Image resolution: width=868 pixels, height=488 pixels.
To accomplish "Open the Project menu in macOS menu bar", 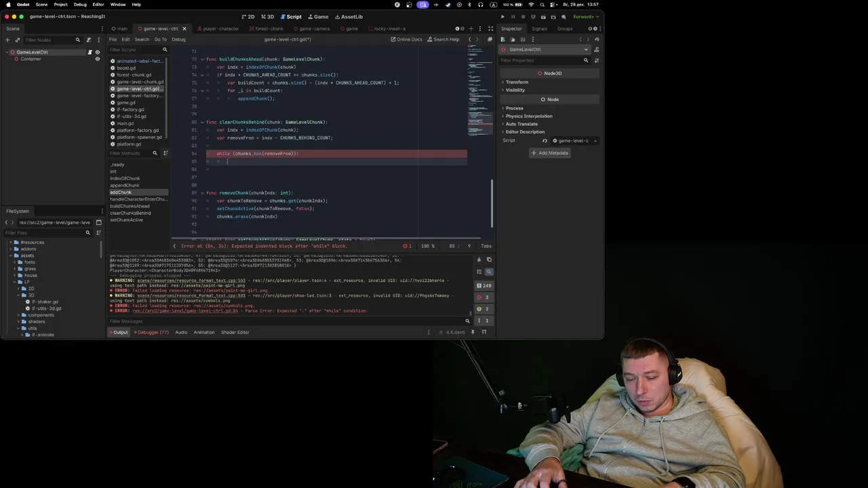I will pos(60,4).
